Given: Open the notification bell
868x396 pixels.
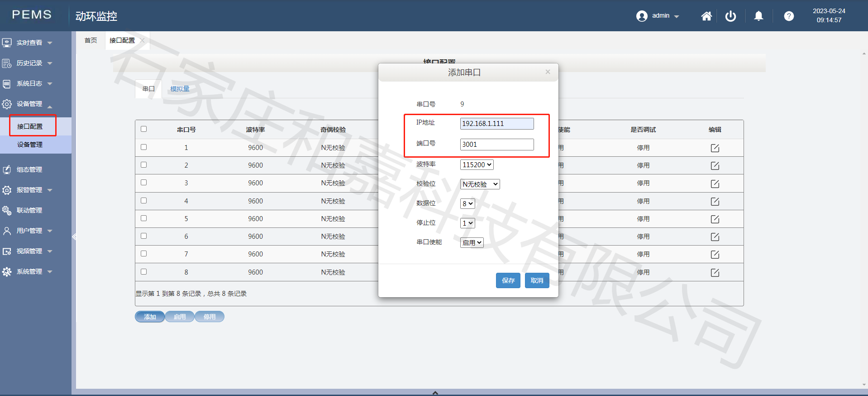Looking at the screenshot, I should (758, 16).
